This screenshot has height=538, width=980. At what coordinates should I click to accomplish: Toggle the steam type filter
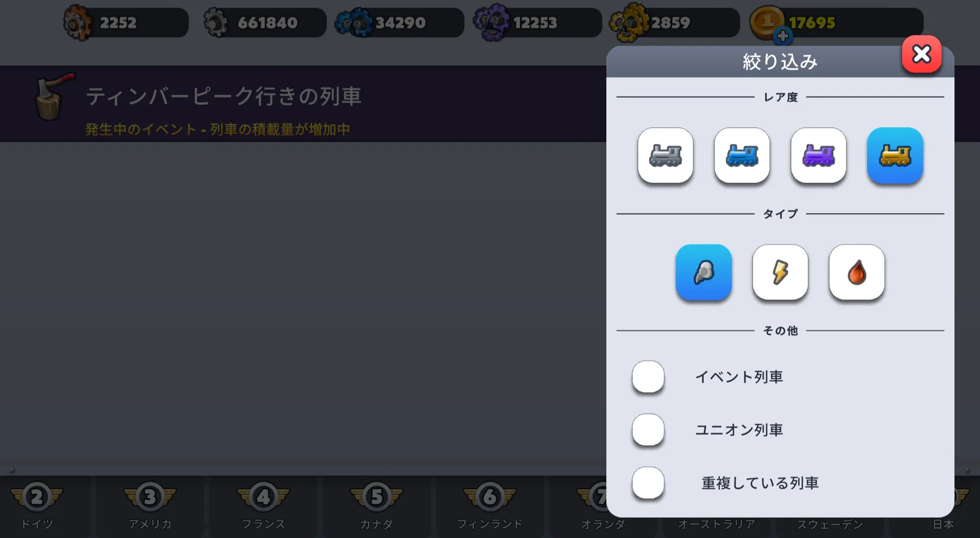[x=703, y=272]
